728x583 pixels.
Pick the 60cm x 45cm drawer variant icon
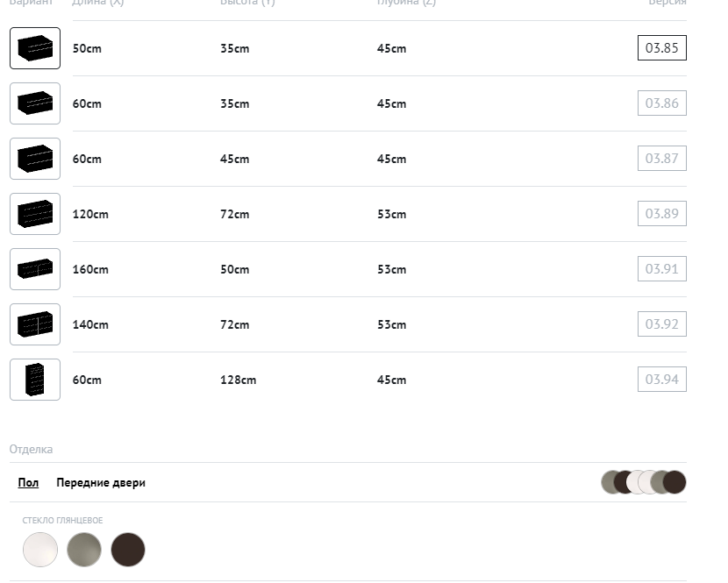(35, 159)
